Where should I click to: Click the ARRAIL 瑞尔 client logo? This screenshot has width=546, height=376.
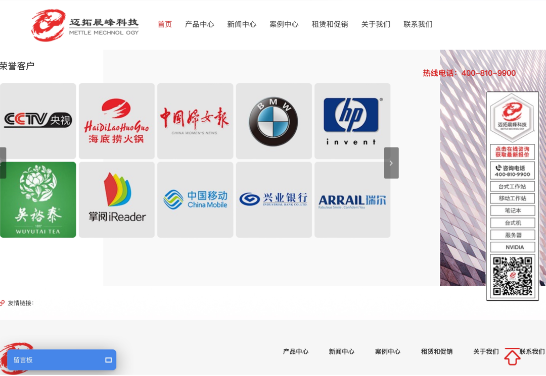[x=352, y=200]
